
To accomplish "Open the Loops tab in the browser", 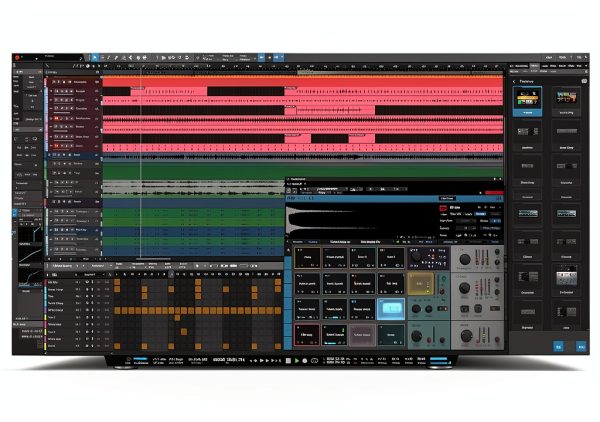I will pyautogui.click(x=544, y=66).
